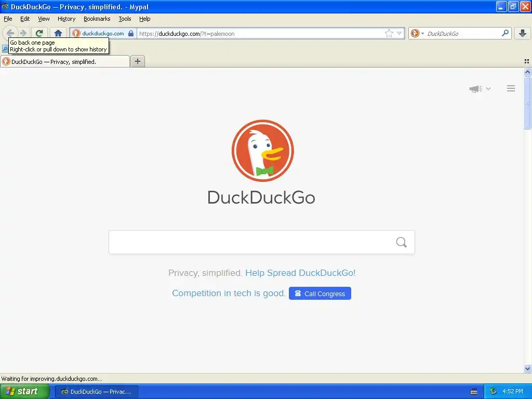
Task: Click the Call Congress button
Action: point(320,294)
